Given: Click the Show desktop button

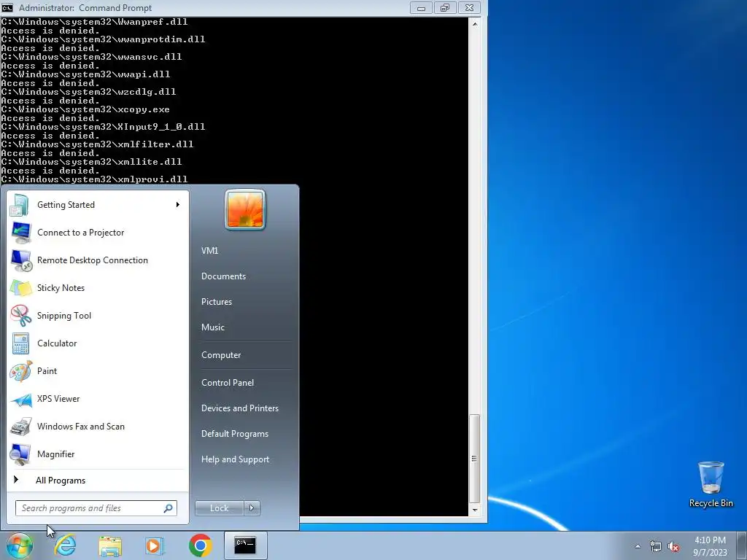Looking at the screenshot, I should click(x=743, y=545).
